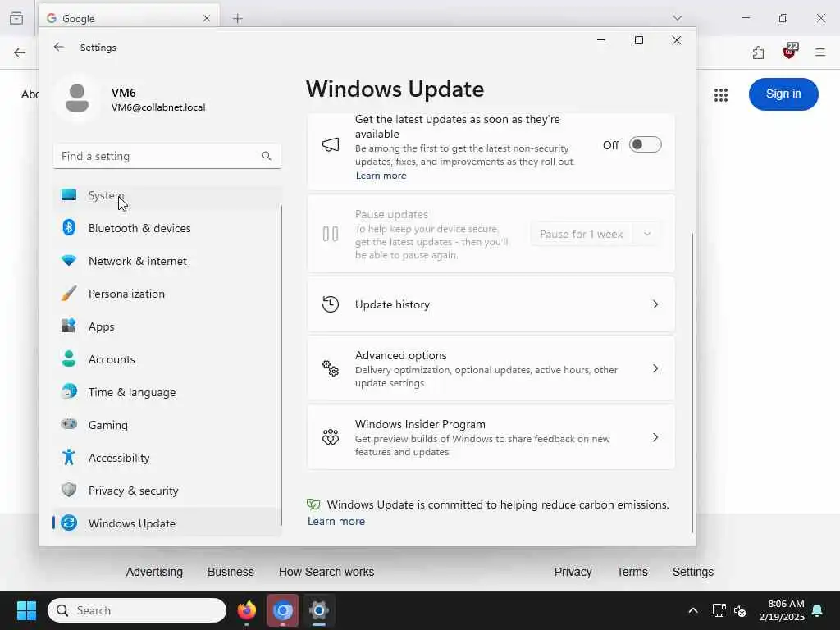Open Privacy link in Google footer
Image resolution: width=840 pixels, height=630 pixels.
[x=573, y=572]
